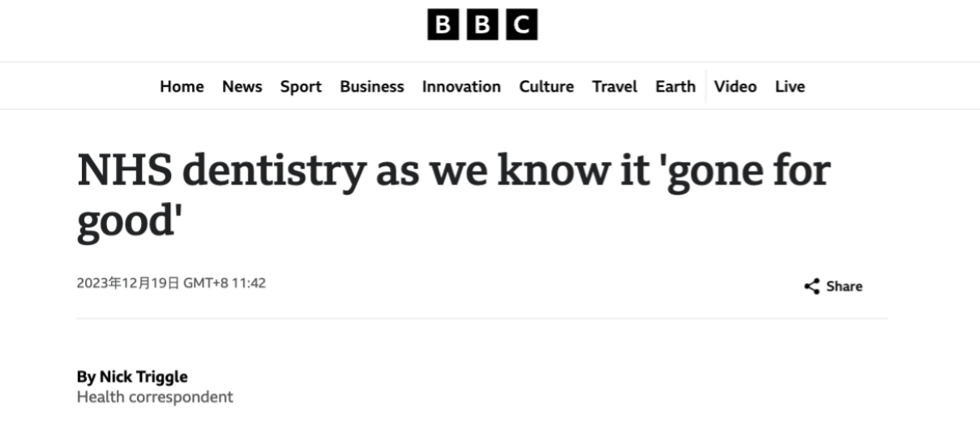Open the Live page link

(x=790, y=87)
